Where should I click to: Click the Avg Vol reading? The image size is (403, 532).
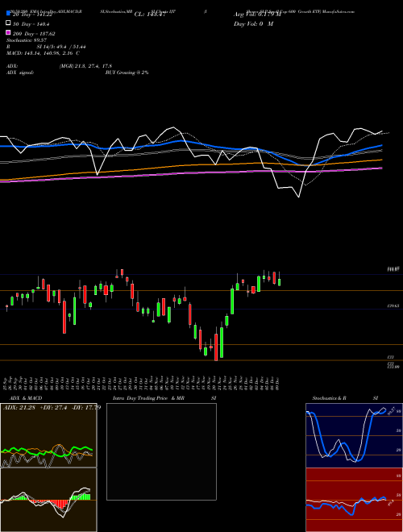[x=257, y=15]
